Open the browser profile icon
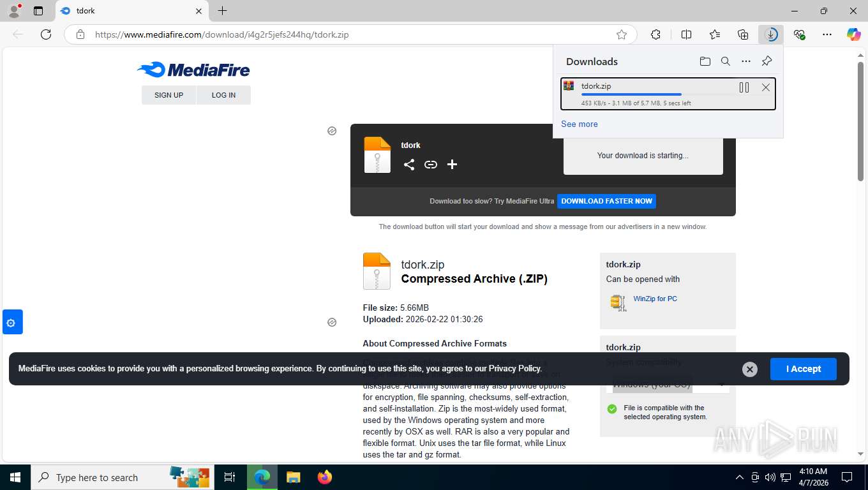This screenshot has width=868, height=490. 13,11
